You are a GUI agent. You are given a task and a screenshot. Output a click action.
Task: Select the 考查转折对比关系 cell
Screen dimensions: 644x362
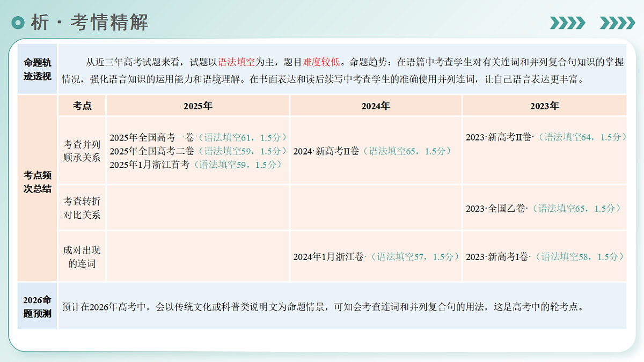[82, 208]
